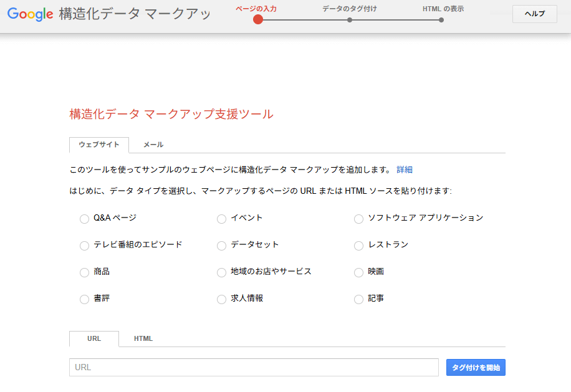Select テレビ番組のエピソード data type
Image resolution: width=571 pixels, height=392 pixels.
coord(85,246)
